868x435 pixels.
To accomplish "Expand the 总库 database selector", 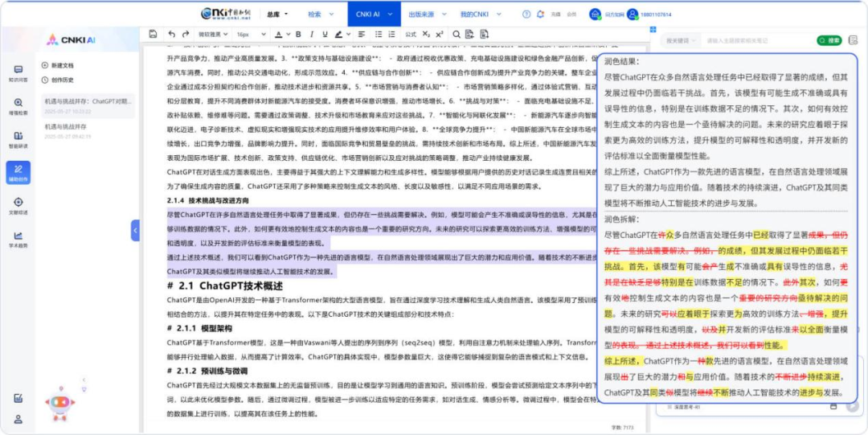I will [x=276, y=14].
